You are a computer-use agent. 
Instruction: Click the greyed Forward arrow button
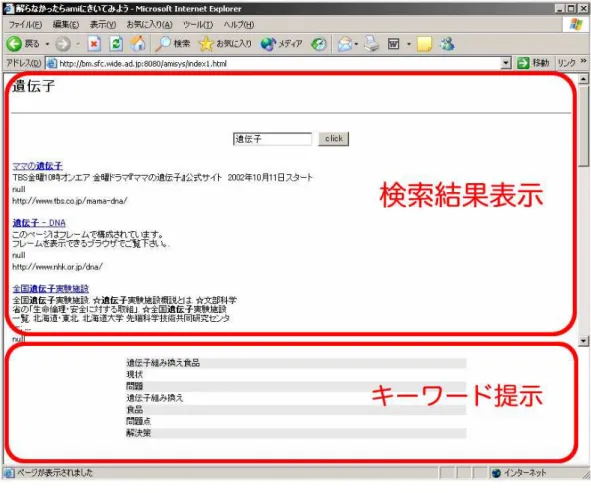pos(63,44)
